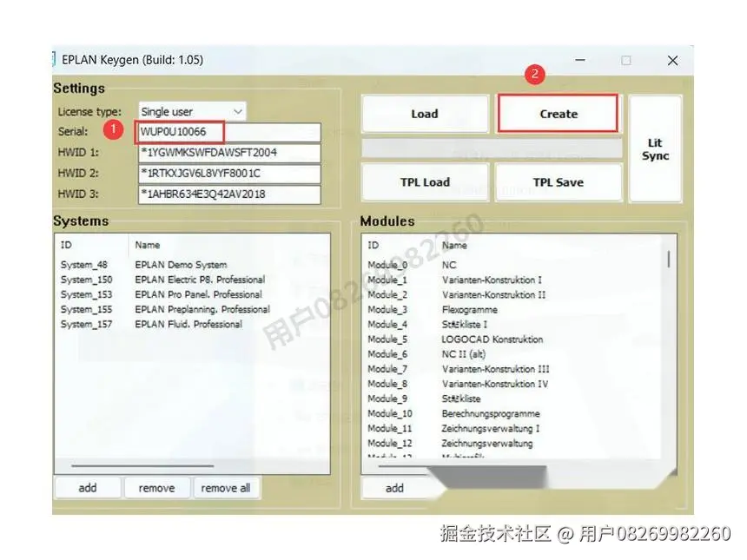
Task: Select System_150 EPLAN Electric P8 row
Action: point(193,280)
